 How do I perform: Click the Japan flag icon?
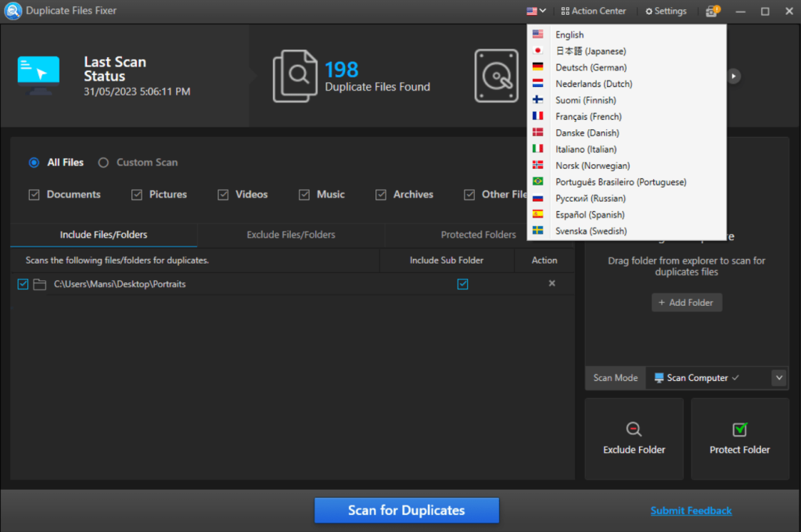[x=537, y=50]
